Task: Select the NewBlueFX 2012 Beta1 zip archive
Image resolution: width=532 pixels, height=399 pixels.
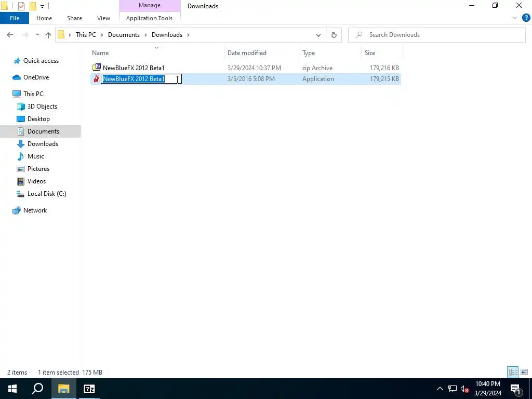Action: pos(246,68)
